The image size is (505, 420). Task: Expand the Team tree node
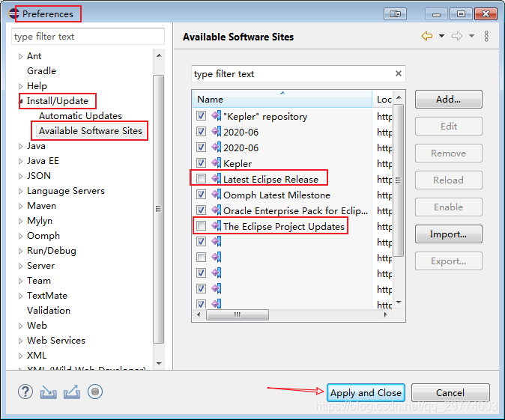(x=20, y=281)
